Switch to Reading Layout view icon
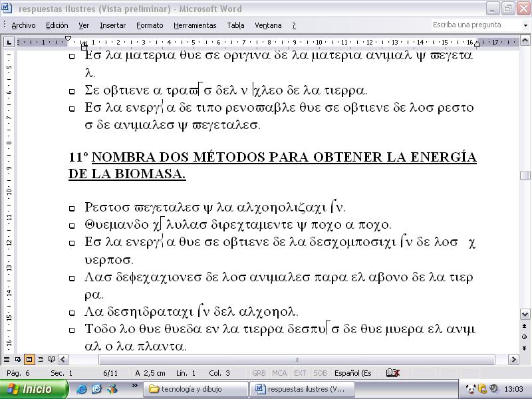 click(52, 359)
